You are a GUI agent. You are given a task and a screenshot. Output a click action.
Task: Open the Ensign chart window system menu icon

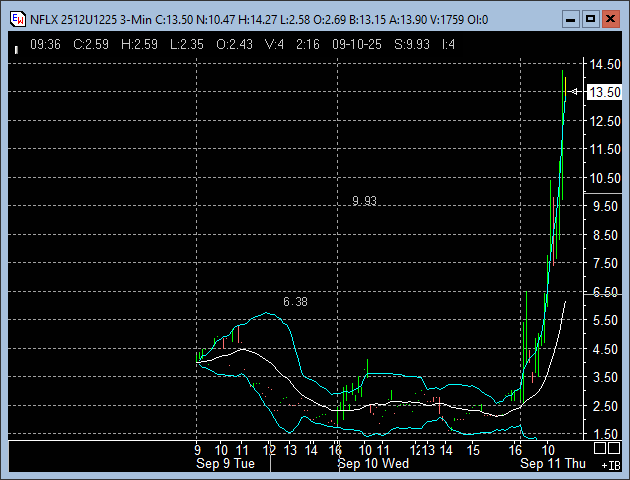[18, 19]
